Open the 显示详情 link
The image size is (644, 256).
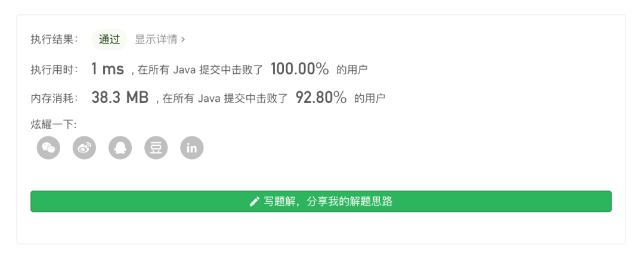click(156, 40)
